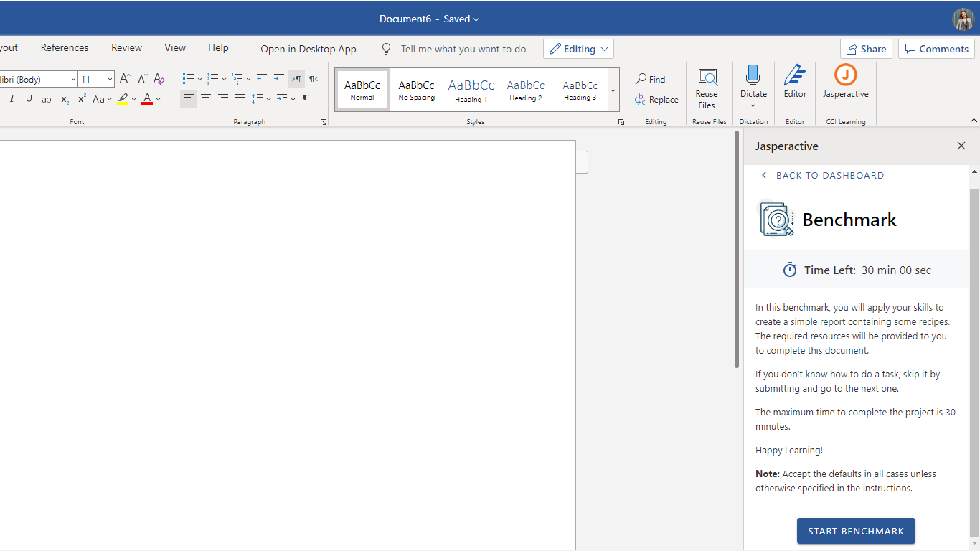Open document title Saved dropdown
The image size is (980, 551).
(x=461, y=19)
